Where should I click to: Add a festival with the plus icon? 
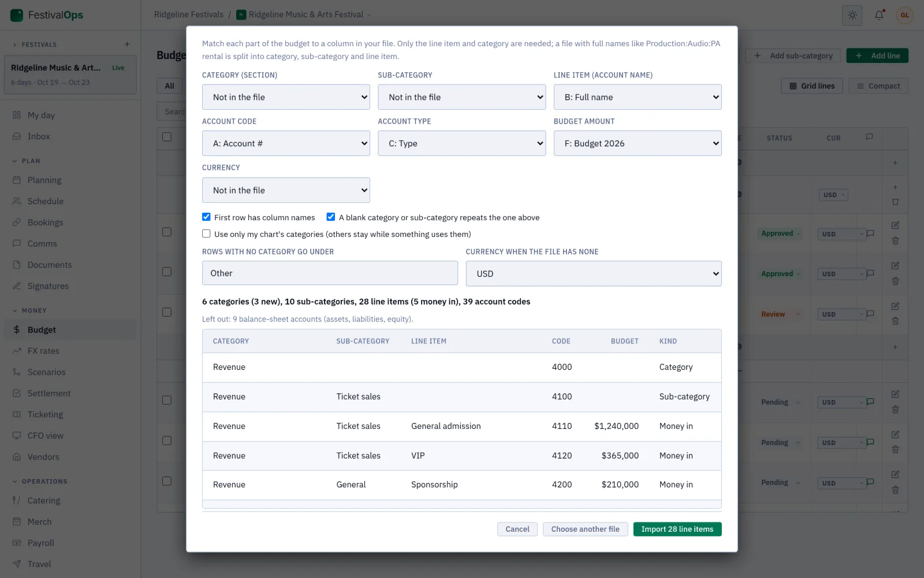click(127, 45)
